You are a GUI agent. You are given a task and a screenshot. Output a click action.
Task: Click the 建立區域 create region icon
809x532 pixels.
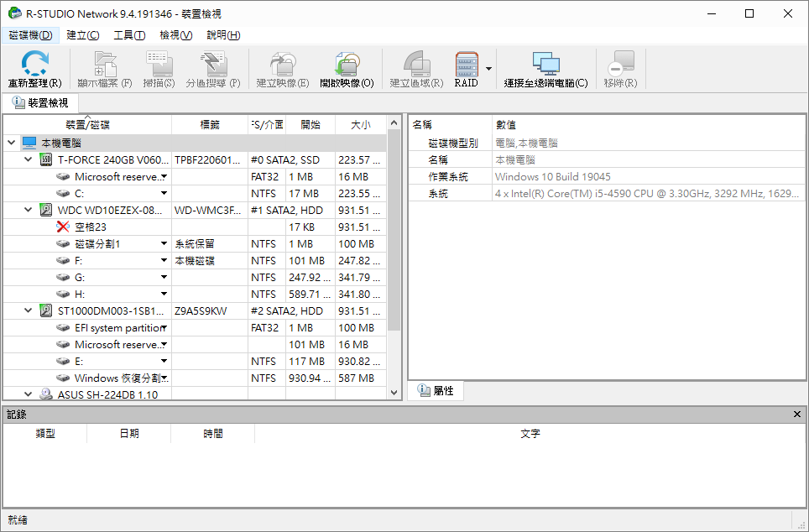[416, 64]
